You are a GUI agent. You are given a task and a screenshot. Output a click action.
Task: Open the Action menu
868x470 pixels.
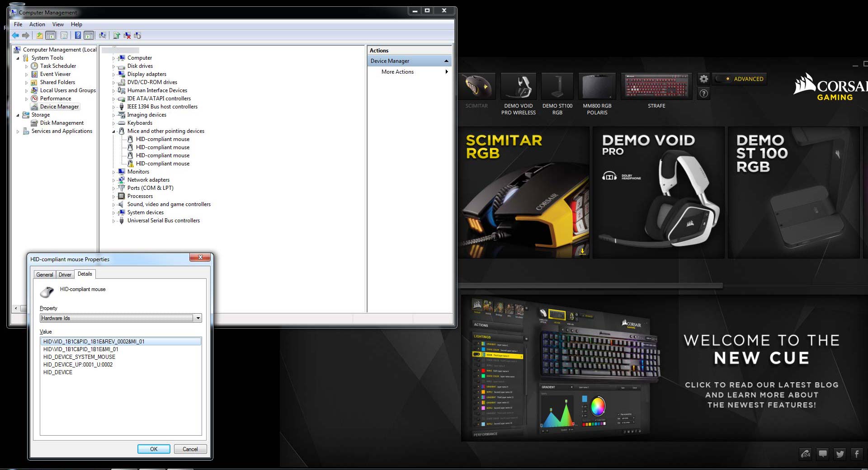coord(37,24)
